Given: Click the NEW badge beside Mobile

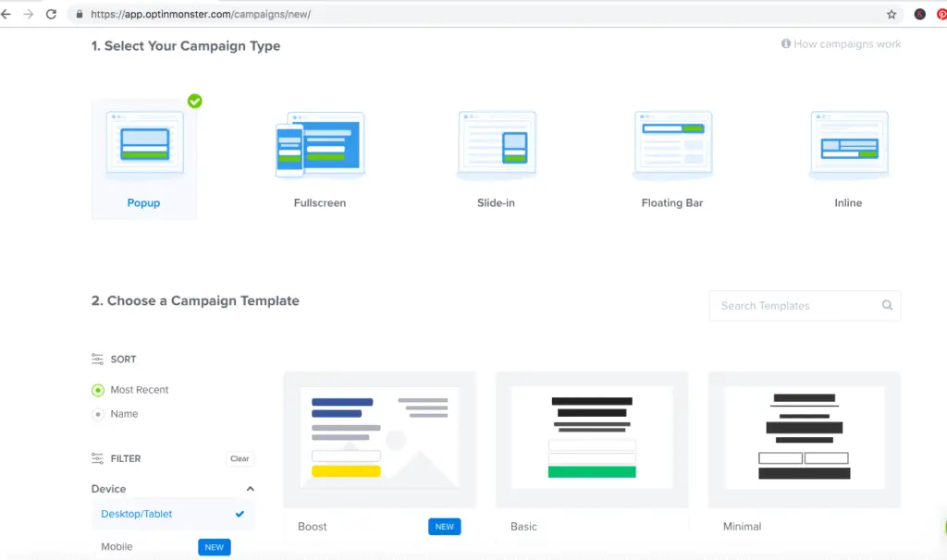Looking at the screenshot, I should click(215, 547).
